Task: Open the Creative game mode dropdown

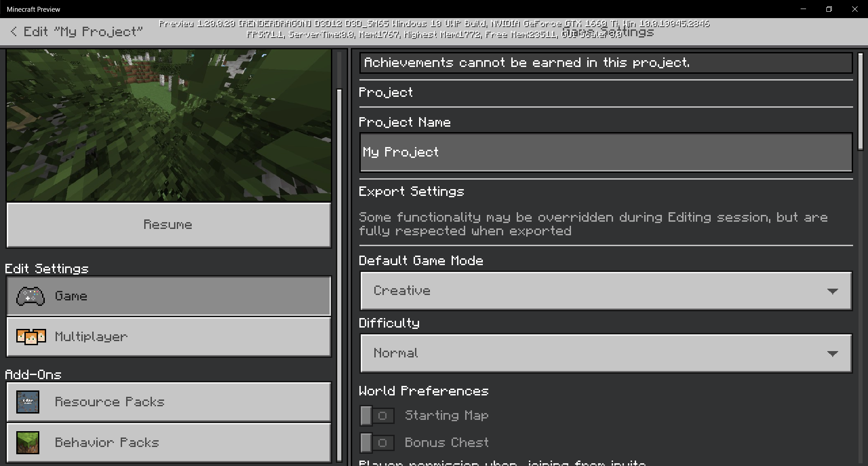Action: [x=606, y=291]
